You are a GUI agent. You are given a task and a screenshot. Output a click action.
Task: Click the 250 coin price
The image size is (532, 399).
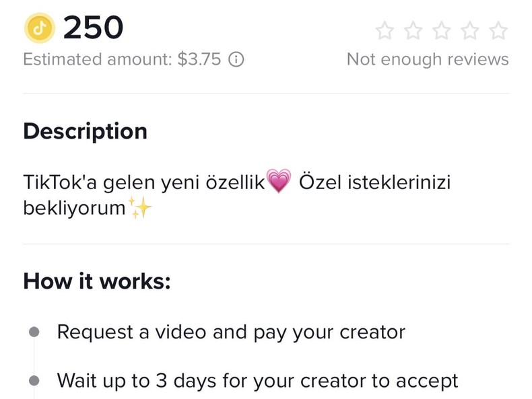pyautogui.click(x=93, y=28)
